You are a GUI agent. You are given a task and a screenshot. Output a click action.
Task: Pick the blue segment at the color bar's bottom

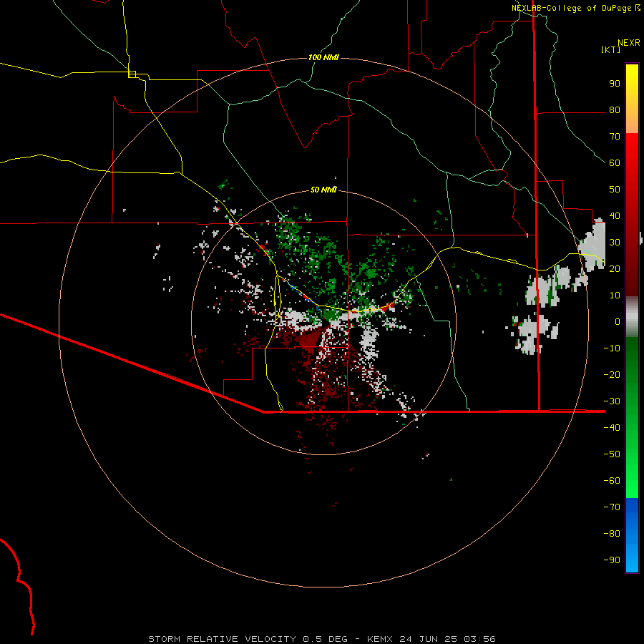click(x=632, y=535)
